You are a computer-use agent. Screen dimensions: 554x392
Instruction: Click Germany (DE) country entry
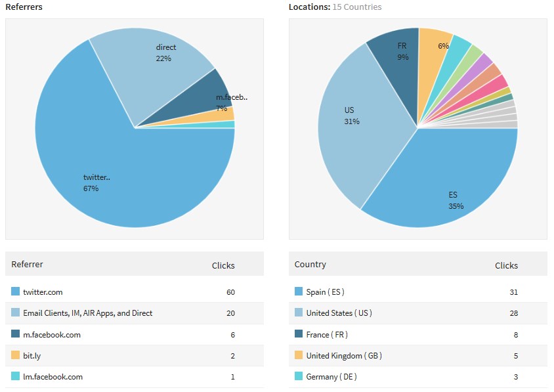(x=331, y=377)
